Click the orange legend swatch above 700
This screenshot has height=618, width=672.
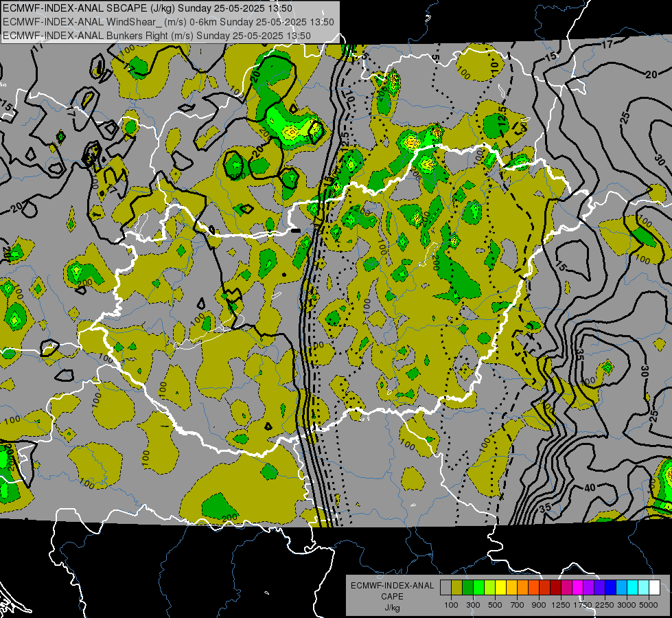coord(522,588)
